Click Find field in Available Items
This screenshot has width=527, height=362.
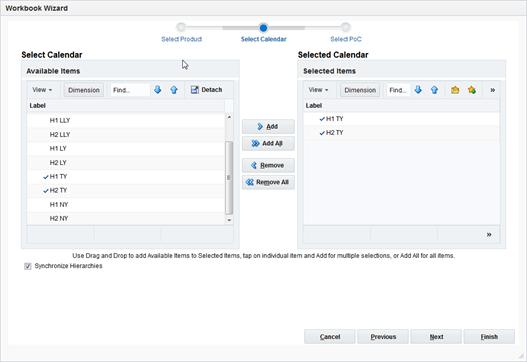(x=130, y=90)
